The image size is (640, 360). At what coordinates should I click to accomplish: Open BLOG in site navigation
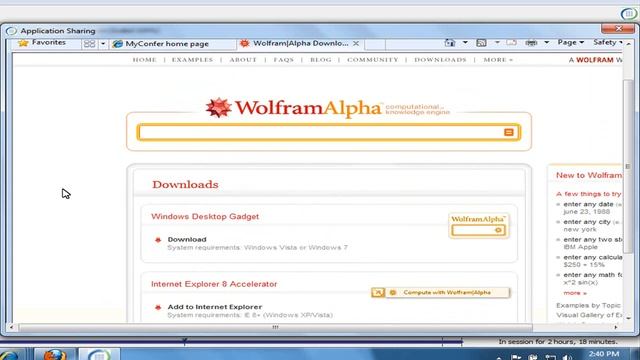[321, 60]
